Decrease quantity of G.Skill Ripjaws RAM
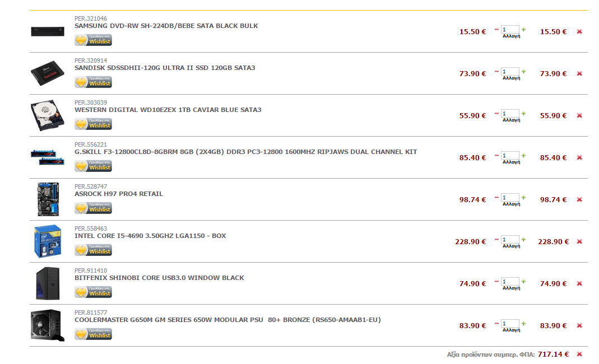The width and height of the screenshot is (599, 364). coord(496,156)
